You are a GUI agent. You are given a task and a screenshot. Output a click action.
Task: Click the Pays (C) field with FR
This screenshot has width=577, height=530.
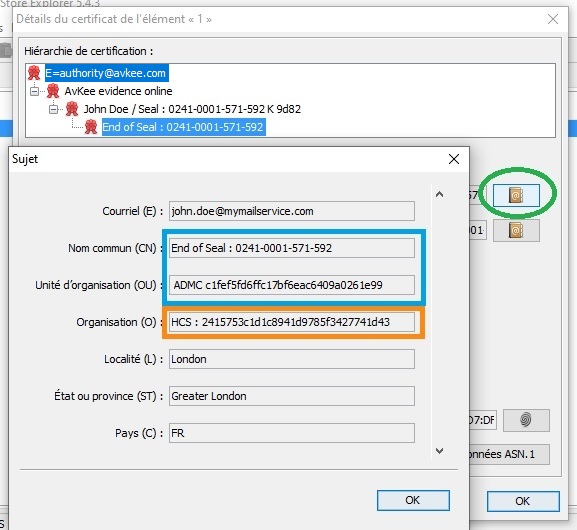click(292, 433)
